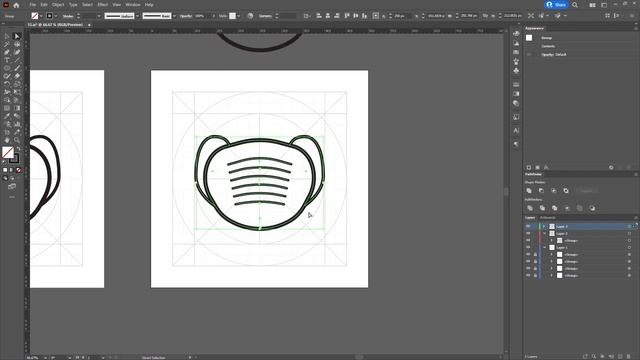Click Unite in Pathfinder shape modes
640x360 pixels.
coord(529,191)
